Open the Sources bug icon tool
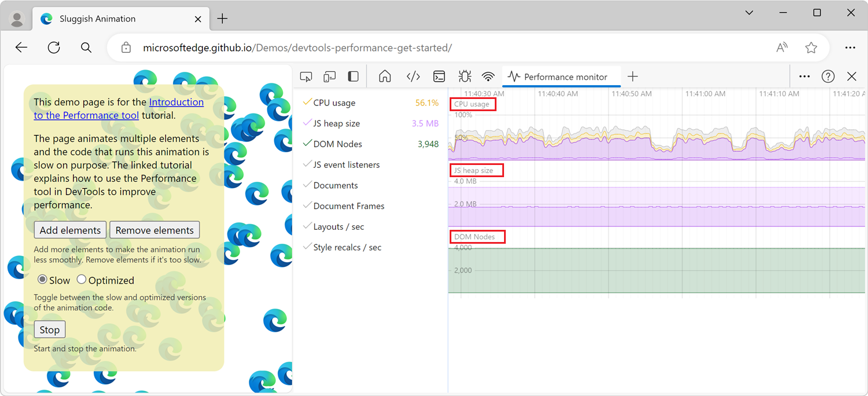Screen dimensions: 868x396 [x=464, y=76]
